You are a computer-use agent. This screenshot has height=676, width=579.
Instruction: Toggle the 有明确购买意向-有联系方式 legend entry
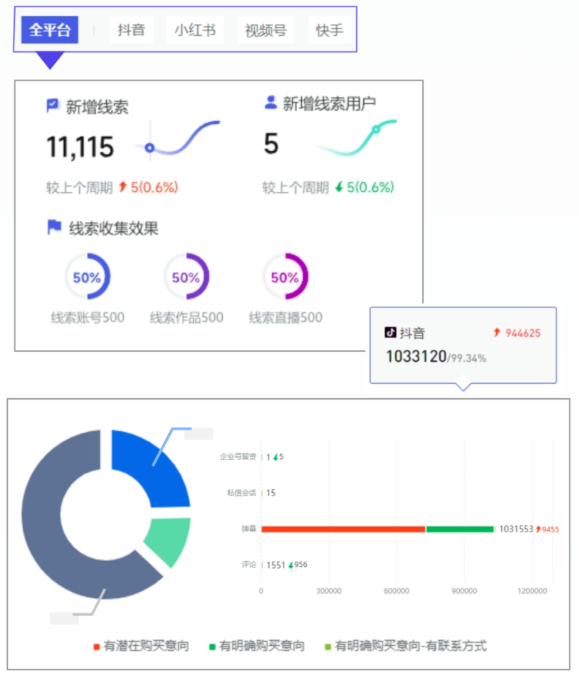click(x=406, y=646)
